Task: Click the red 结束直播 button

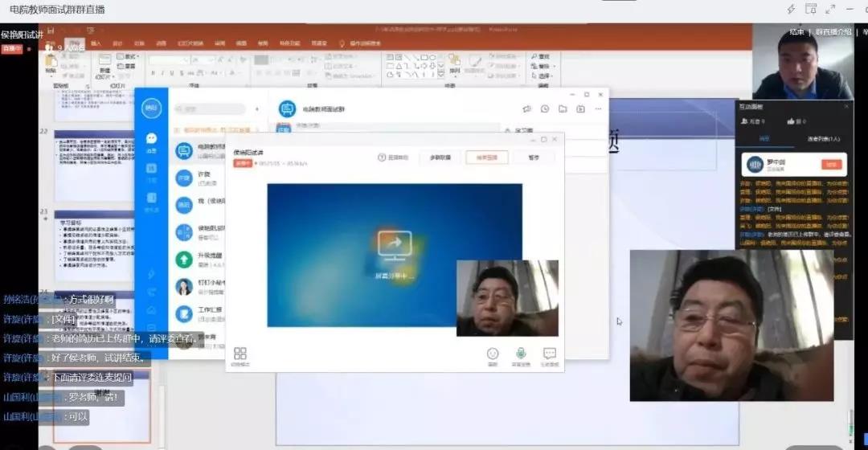Action: [x=486, y=157]
